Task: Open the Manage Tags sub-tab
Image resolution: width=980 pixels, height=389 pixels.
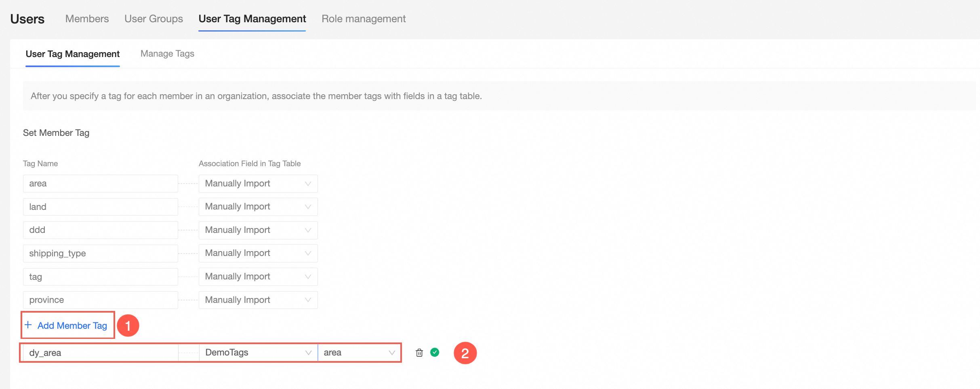Action: (x=167, y=54)
